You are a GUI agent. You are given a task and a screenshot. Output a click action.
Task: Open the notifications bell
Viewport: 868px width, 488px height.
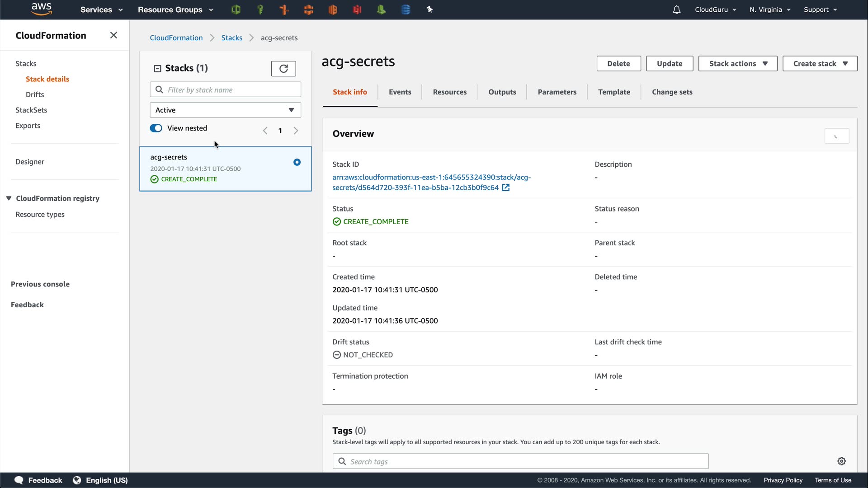pos(676,9)
